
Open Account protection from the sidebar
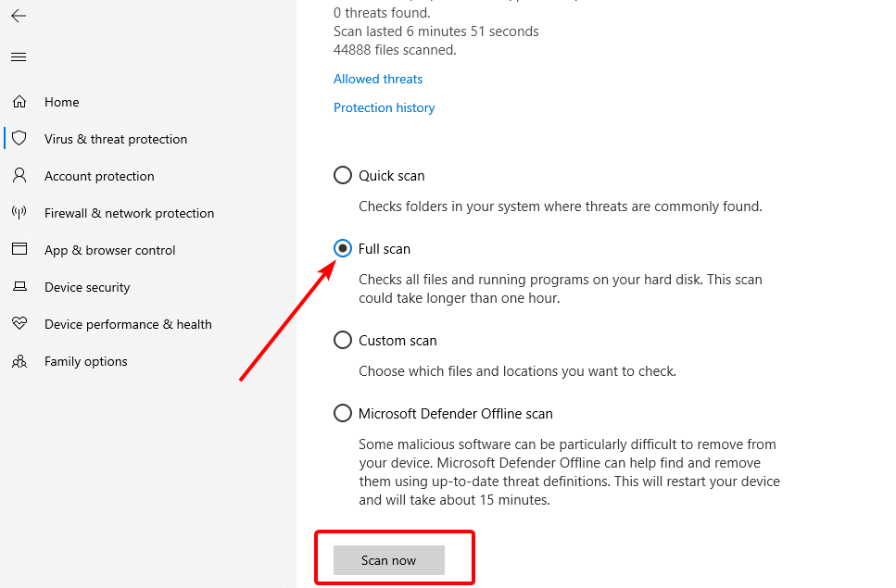(x=99, y=176)
